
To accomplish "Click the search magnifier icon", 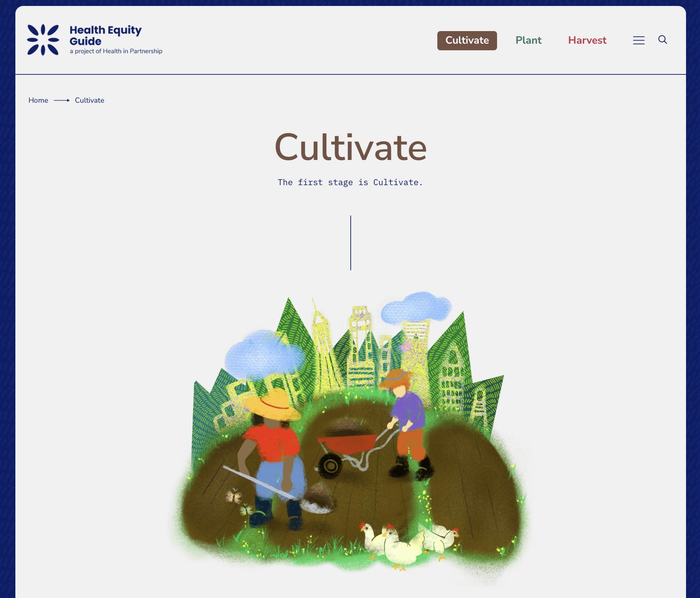I will [663, 39].
